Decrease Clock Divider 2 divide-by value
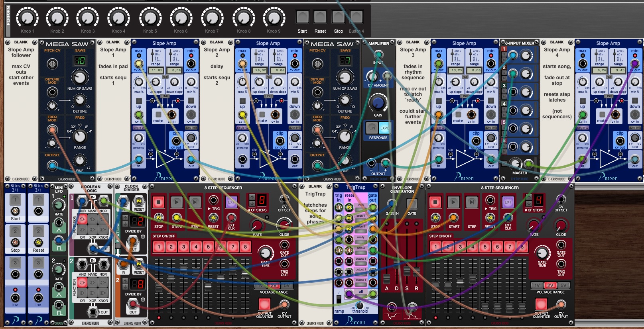This screenshot has width=644, height=329. click(x=125, y=287)
